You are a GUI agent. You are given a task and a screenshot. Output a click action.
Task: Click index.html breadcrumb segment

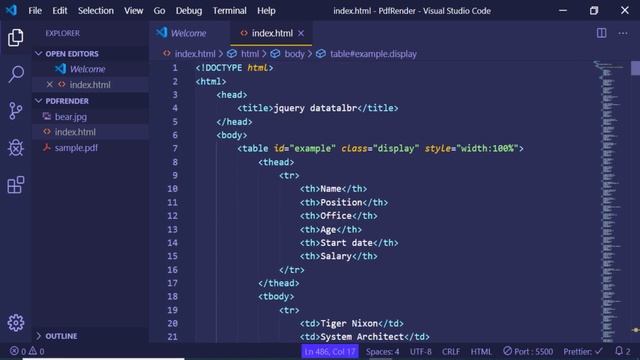tap(195, 54)
